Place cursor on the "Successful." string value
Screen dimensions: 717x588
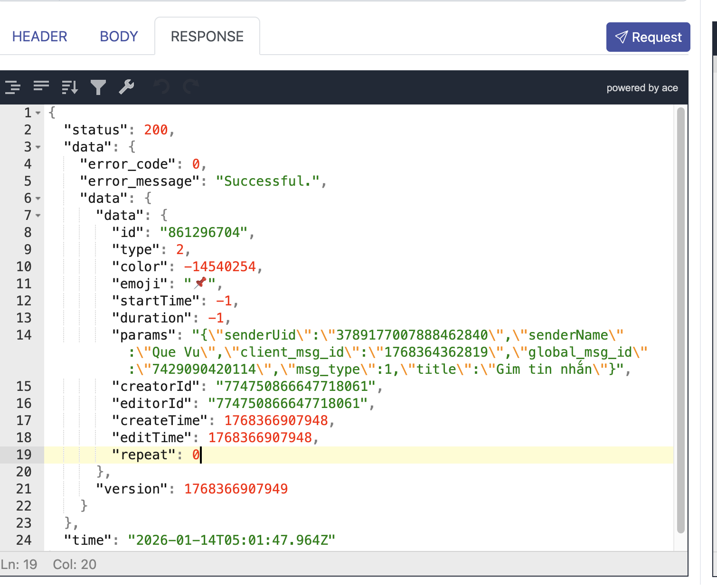[x=268, y=181]
